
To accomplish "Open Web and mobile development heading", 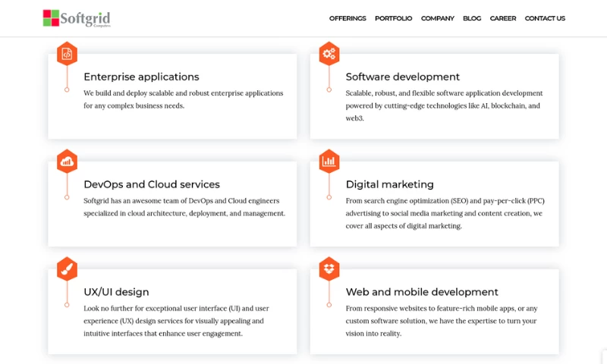I will pos(422,292).
